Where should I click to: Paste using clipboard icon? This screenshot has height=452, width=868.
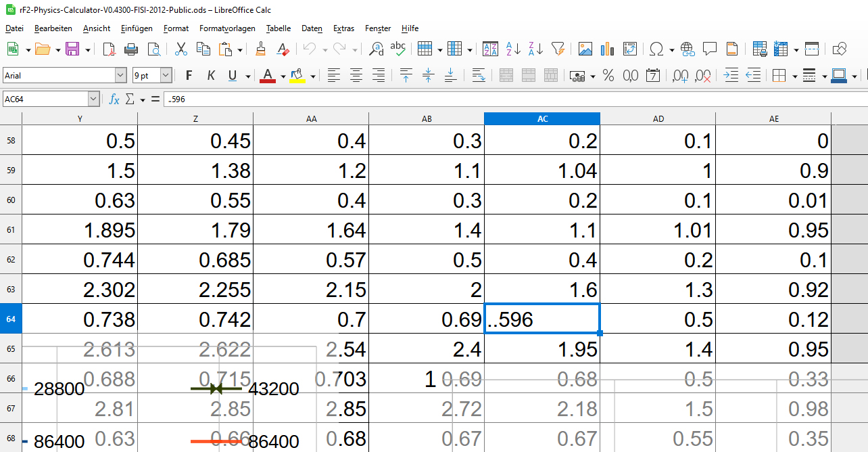(x=225, y=49)
